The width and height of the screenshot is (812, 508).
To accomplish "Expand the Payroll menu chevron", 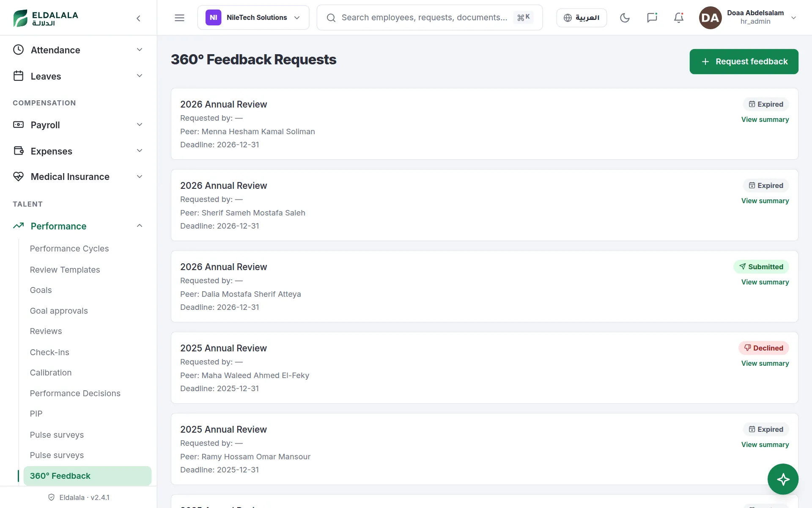I will 140,124.
